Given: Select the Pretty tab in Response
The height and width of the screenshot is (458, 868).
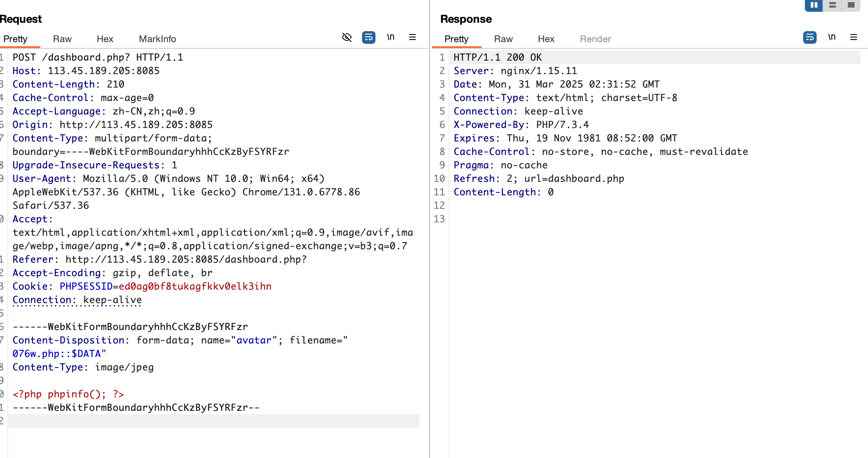Looking at the screenshot, I should [x=456, y=39].
